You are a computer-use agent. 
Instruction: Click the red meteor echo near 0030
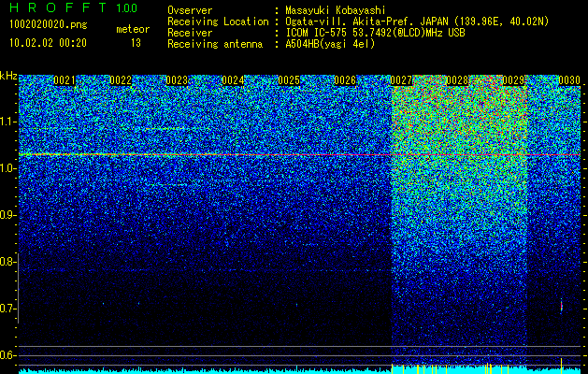pyautogui.click(x=562, y=306)
